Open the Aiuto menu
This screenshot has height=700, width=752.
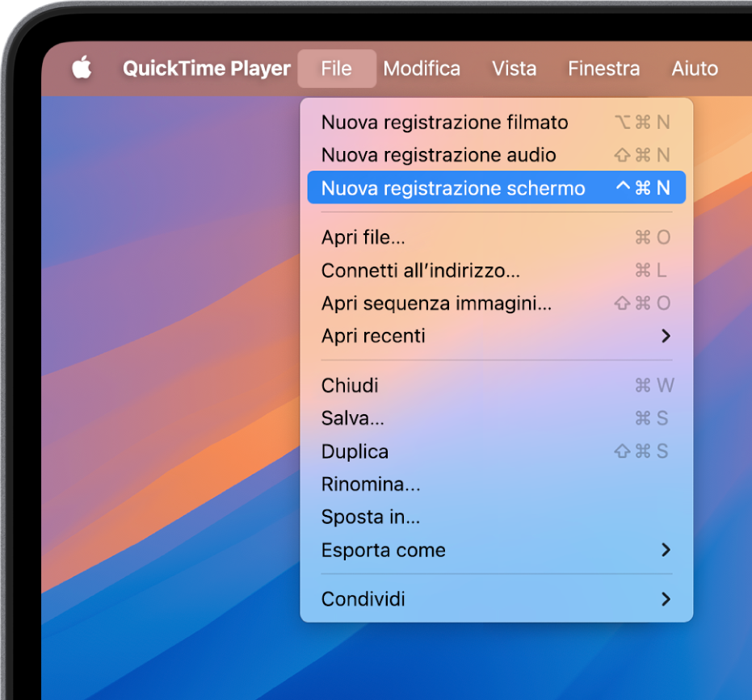[x=695, y=69]
